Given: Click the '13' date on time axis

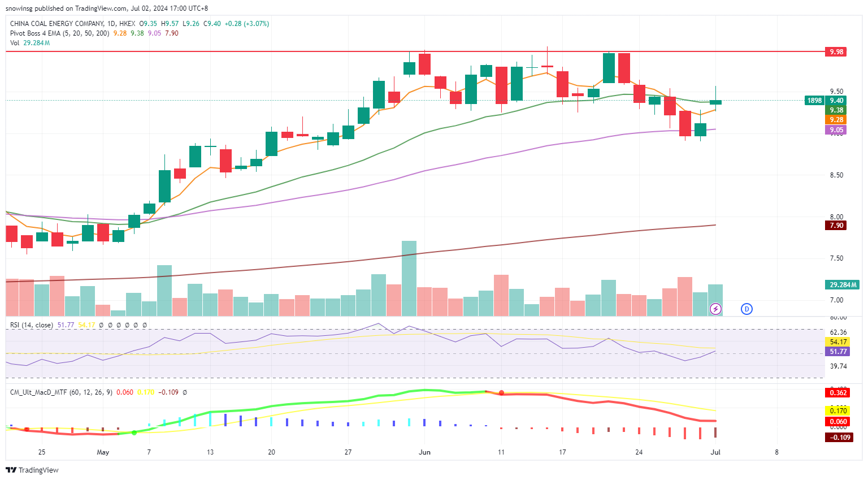Looking at the screenshot, I should [210, 452].
